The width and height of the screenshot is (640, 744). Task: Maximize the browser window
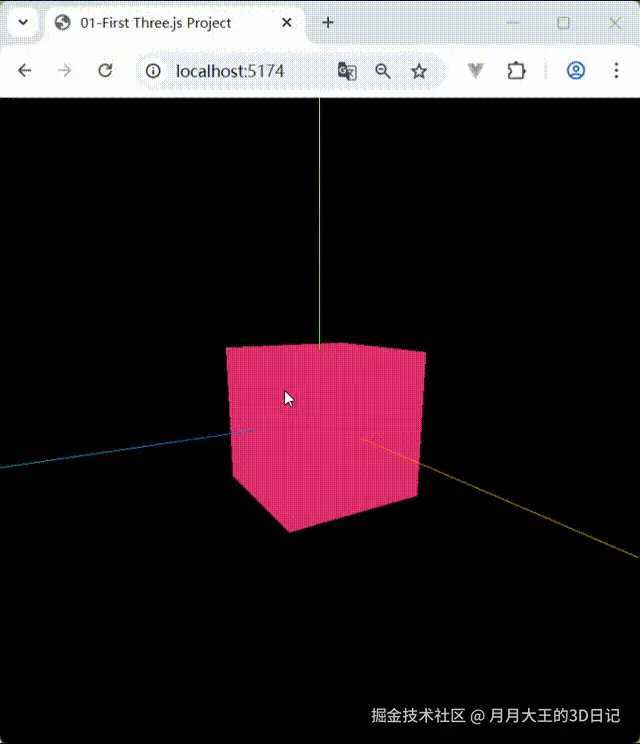[563, 23]
